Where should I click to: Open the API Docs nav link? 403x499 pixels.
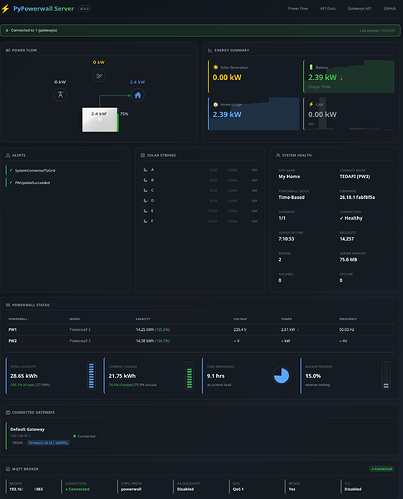328,8
